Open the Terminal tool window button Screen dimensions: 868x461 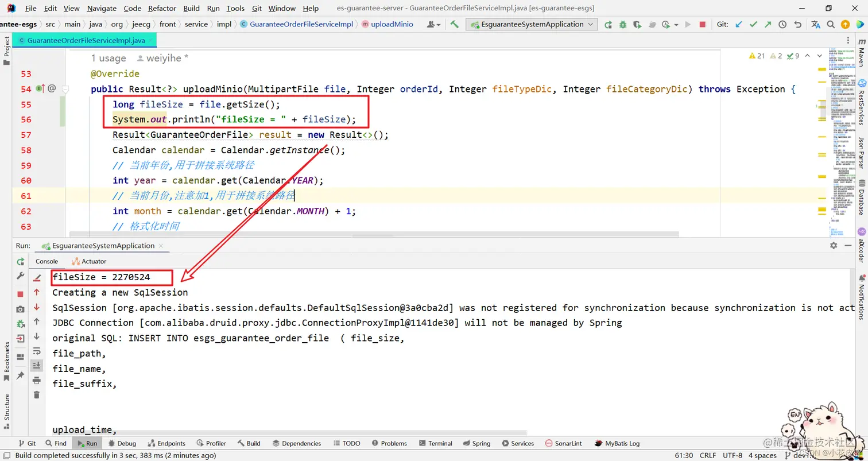point(435,443)
